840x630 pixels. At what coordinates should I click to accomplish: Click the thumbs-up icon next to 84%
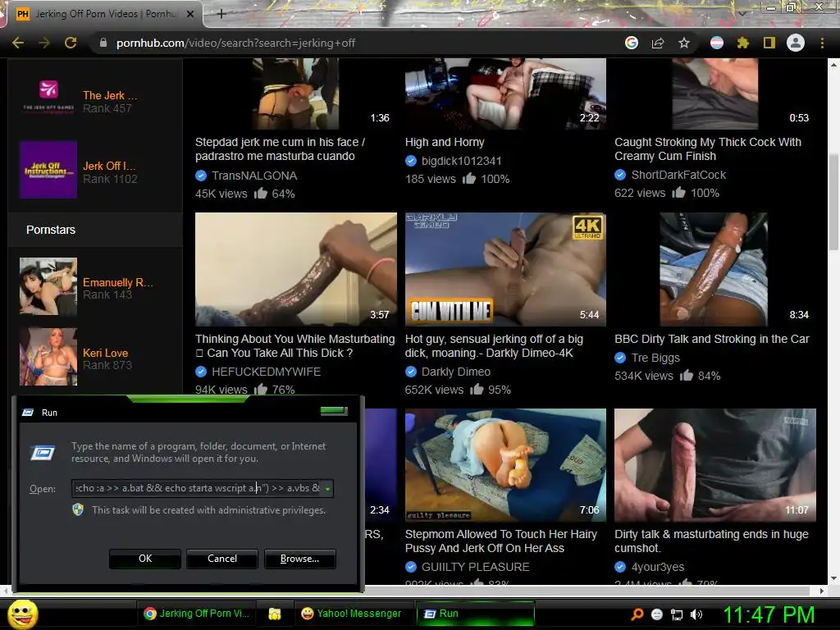click(687, 375)
